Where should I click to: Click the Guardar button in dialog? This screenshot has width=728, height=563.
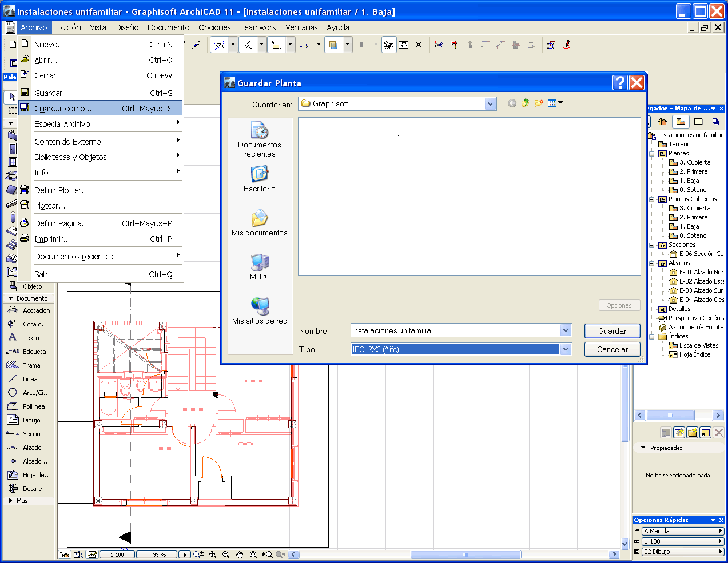pyautogui.click(x=612, y=331)
